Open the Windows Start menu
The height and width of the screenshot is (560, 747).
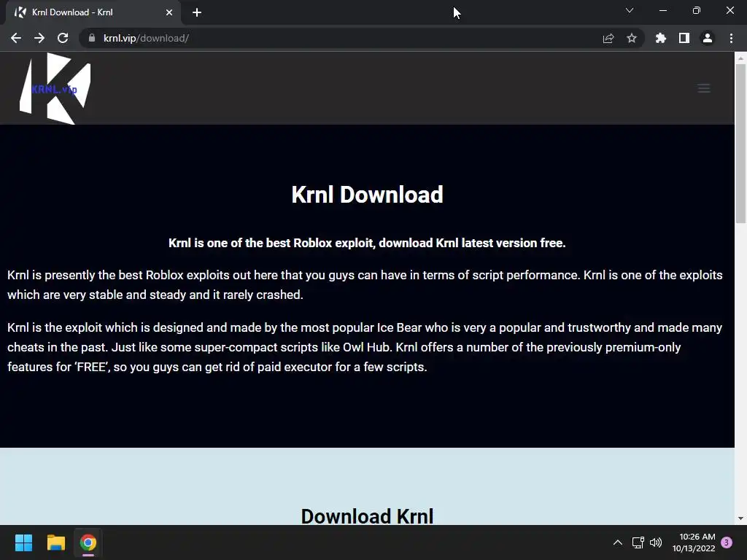pyautogui.click(x=23, y=542)
